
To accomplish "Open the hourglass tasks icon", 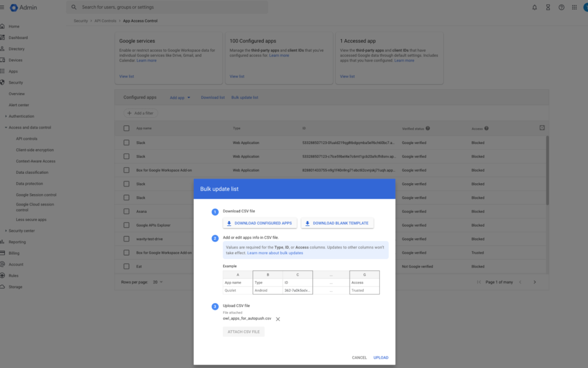I will tap(548, 7).
